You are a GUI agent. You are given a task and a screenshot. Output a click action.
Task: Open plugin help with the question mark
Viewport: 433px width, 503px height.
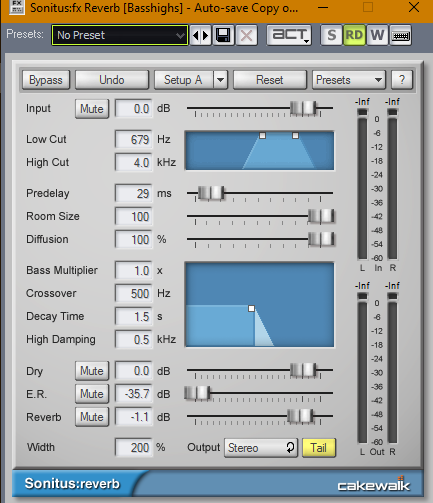coord(402,80)
